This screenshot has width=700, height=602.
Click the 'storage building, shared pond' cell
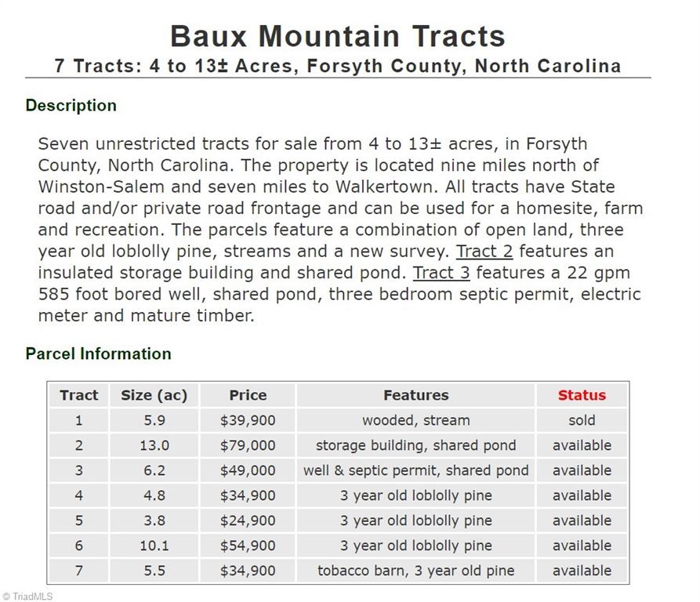(x=415, y=445)
